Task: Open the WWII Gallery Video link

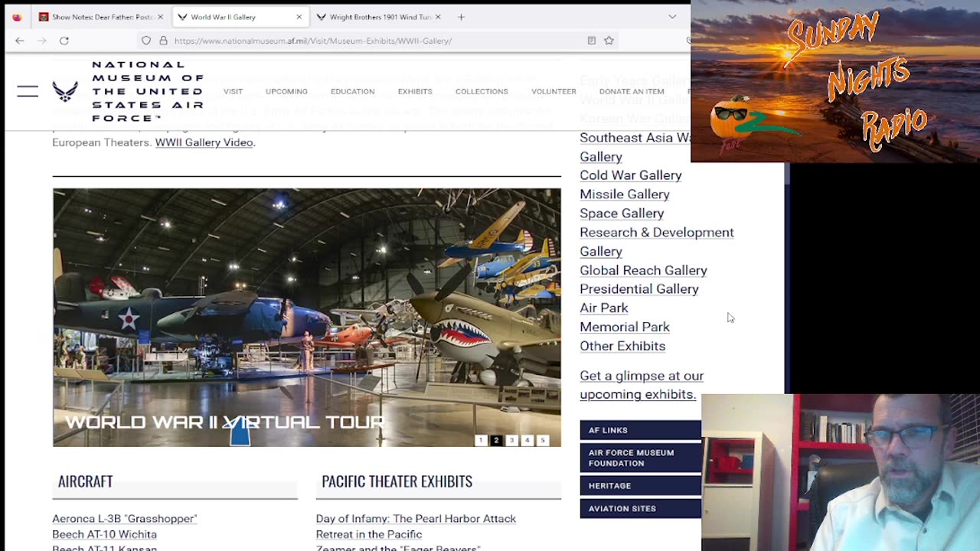Action: pos(204,142)
